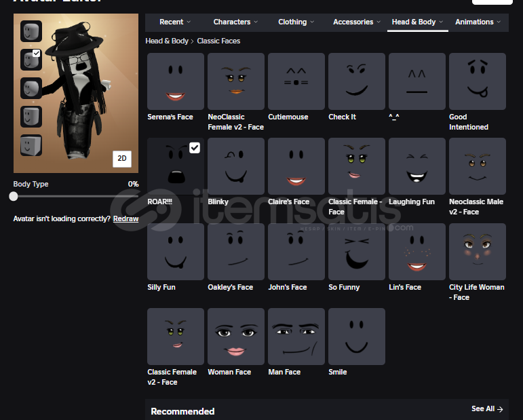Viewport: 523px width, 420px height.
Task: Click the Classic Faces breadcrumb
Action: coord(218,41)
